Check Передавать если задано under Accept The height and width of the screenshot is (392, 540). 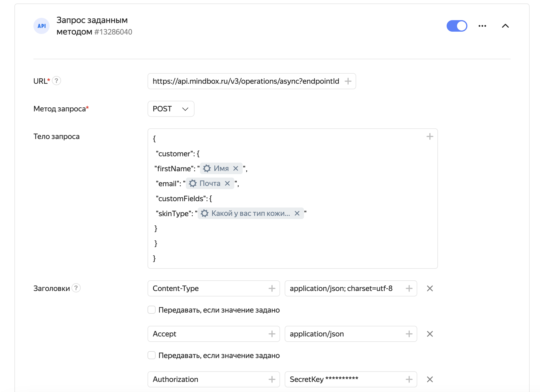coord(152,355)
